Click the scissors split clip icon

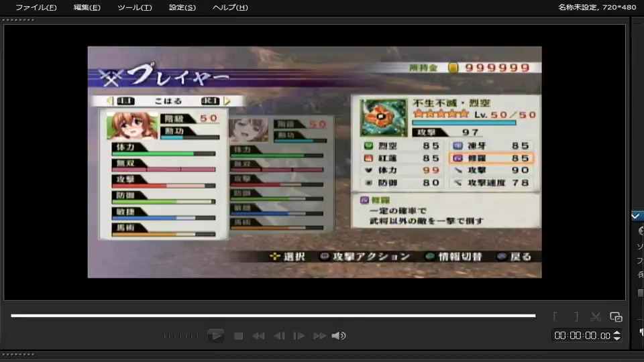coord(596,316)
